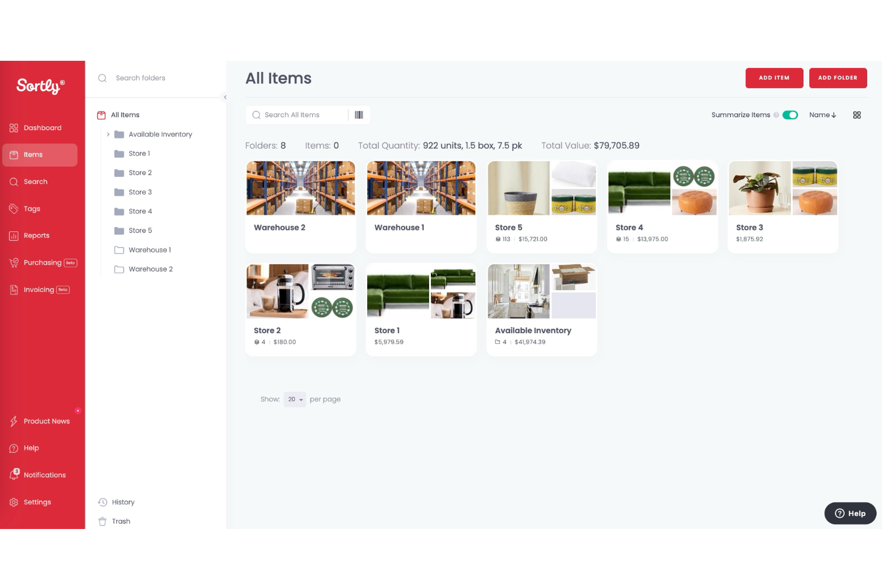Open the items per page dropdown
Screen dimensions: 882x588
[x=294, y=399]
